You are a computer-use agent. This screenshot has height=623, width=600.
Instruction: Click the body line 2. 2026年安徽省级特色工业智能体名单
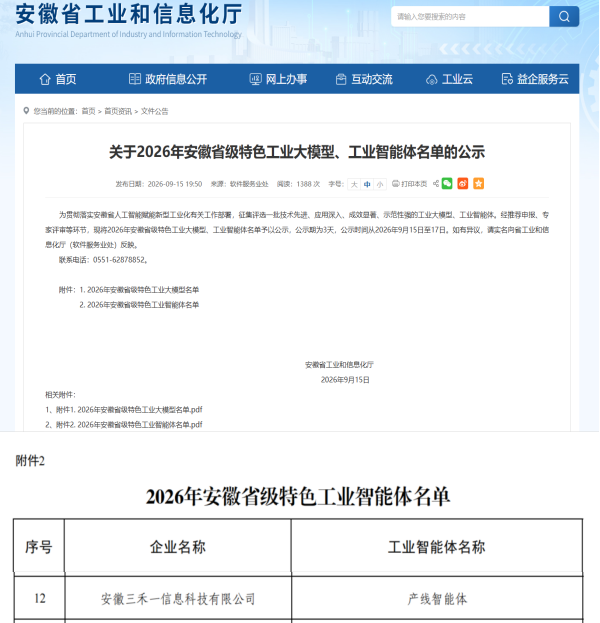pyautogui.click(x=139, y=305)
